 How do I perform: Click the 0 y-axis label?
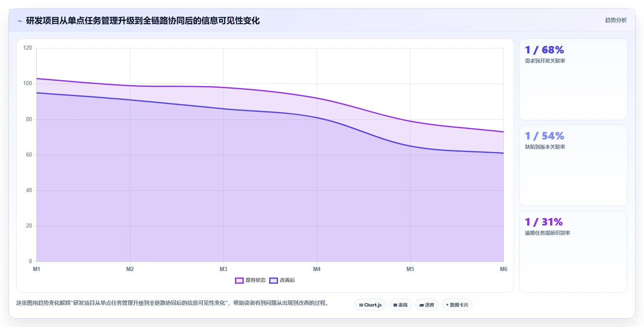tap(30, 261)
